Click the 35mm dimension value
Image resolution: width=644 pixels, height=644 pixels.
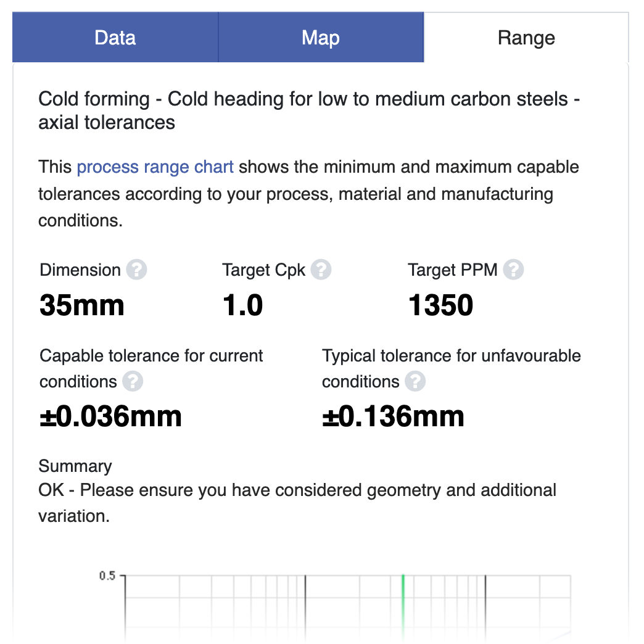click(x=81, y=305)
